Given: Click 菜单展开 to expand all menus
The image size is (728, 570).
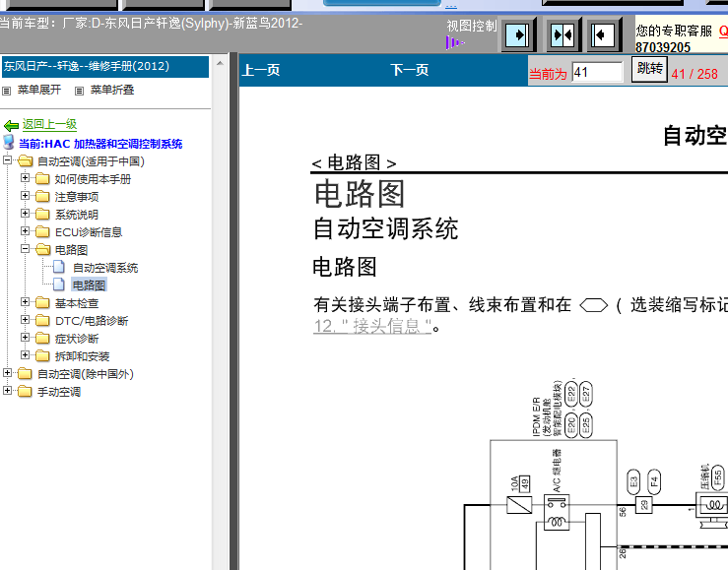Looking at the screenshot, I should [x=39, y=90].
